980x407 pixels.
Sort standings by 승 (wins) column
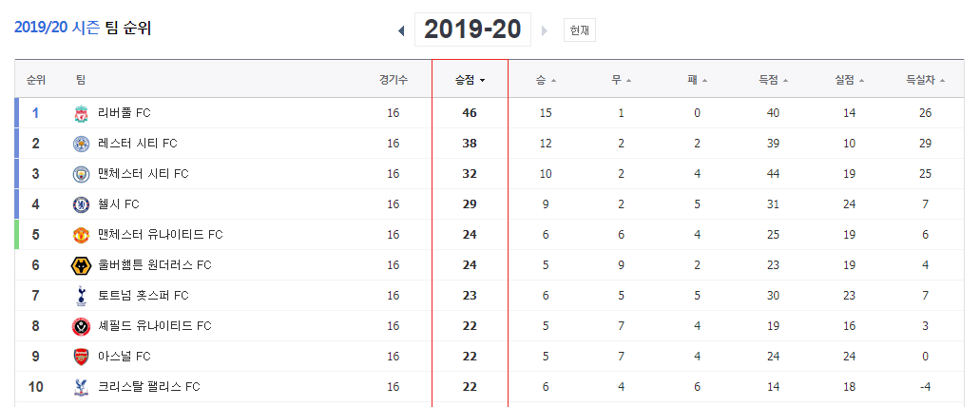545,80
